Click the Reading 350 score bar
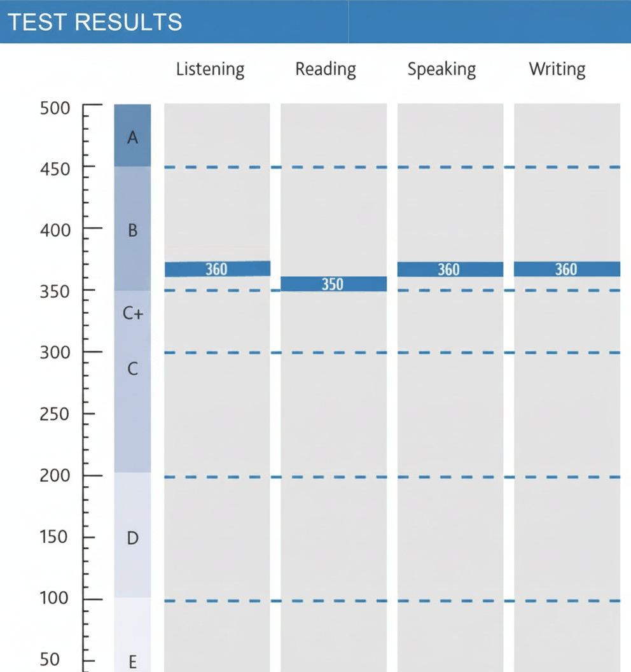The image size is (631, 672). coord(333,284)
